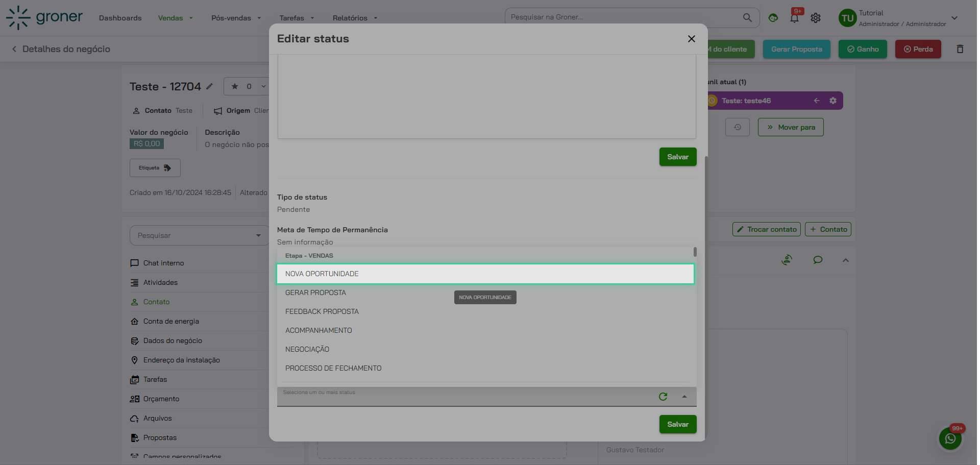
Task: Open Tarefas section in sidebar
Action: pos(155,379)
